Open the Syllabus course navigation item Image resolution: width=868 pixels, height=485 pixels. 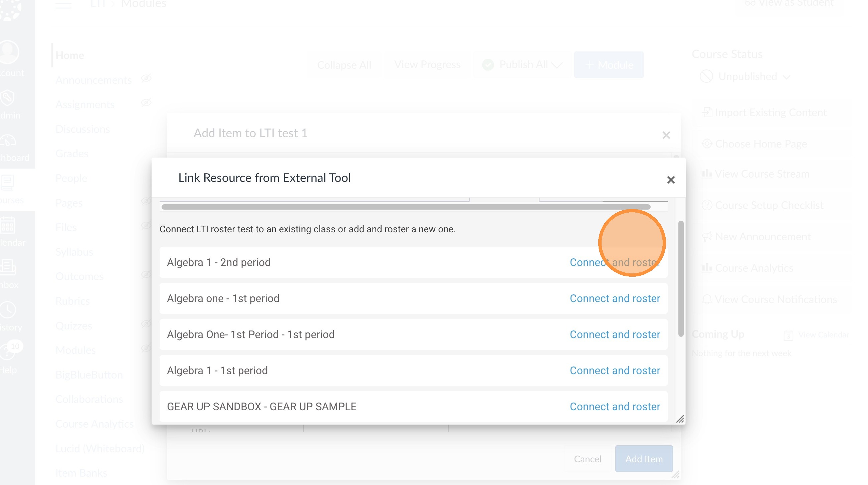[74, 252]
